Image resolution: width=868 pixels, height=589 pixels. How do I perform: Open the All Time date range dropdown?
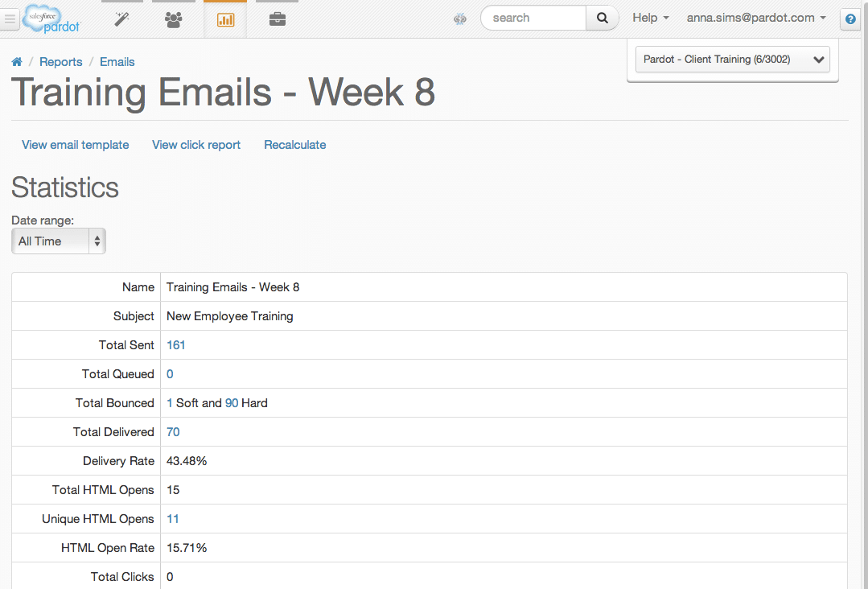(x=58, y=241)
